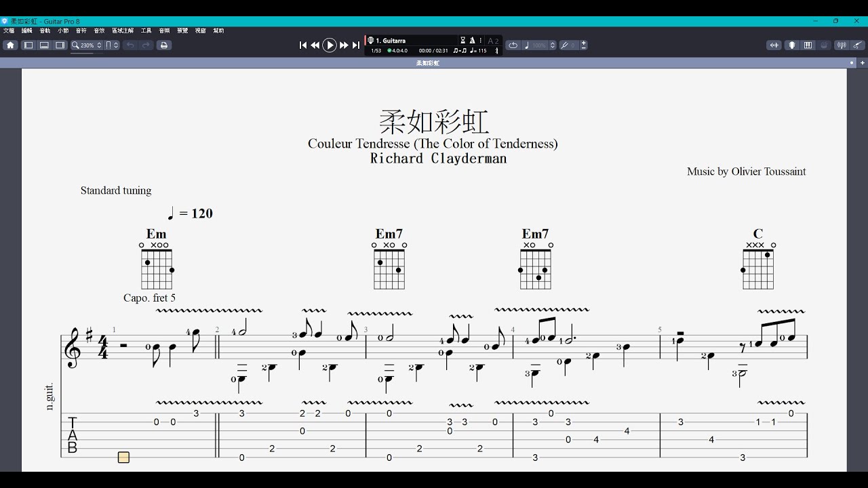Click the relative speed note icon
This screenshot has width=868, height=488.
tap(527, 45)
